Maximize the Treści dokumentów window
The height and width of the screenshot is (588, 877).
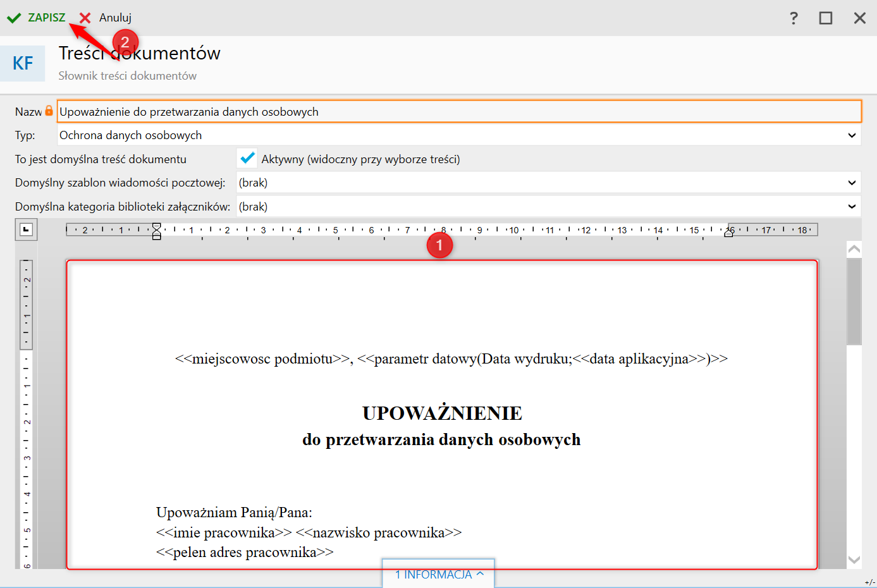[826, 18]
